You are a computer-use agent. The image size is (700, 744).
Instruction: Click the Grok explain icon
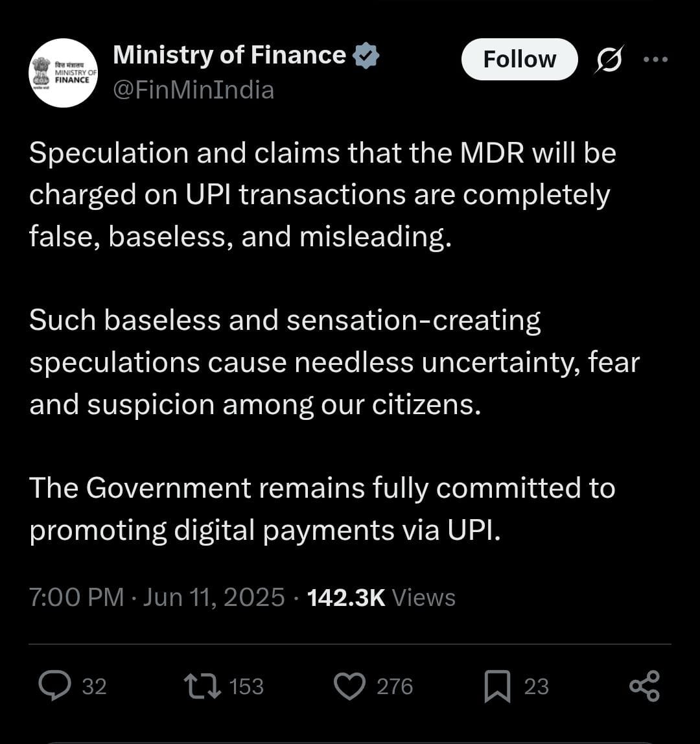(x=609, y=60)
